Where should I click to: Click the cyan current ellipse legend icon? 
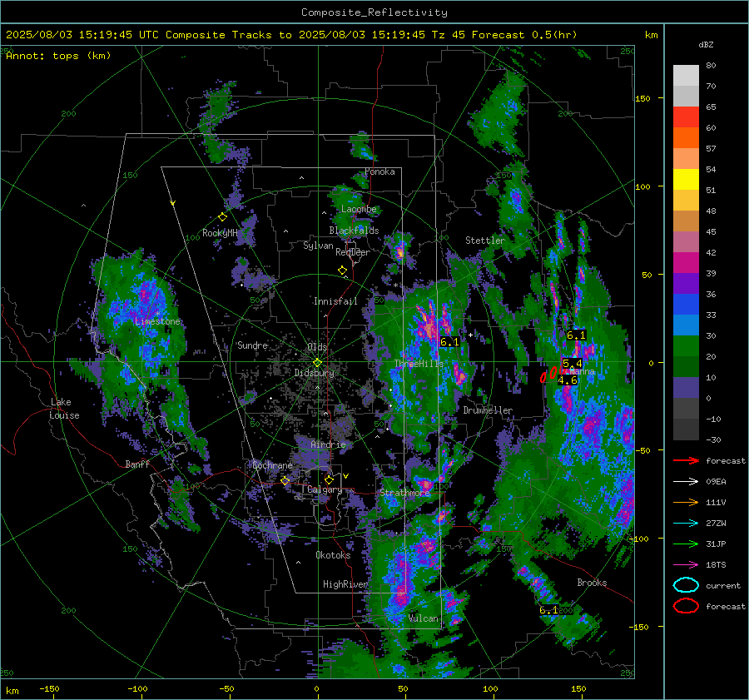(686, 585)
